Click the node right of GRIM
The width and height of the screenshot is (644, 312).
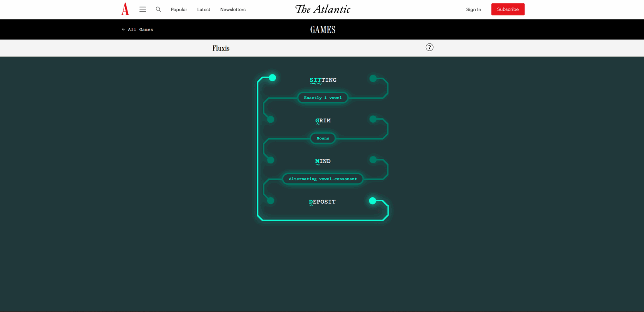(373, 119)
